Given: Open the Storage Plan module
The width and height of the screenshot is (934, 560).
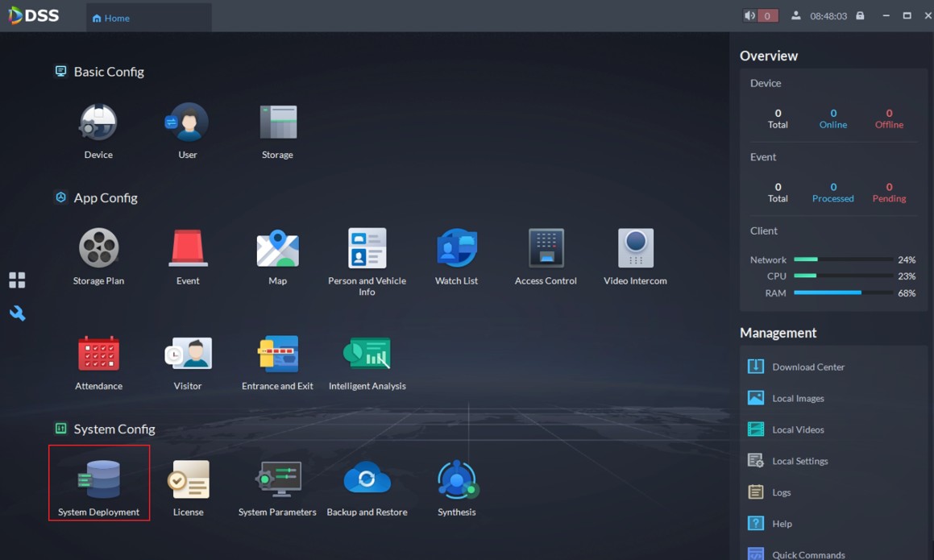Looking at the screenshot, I should point(98,249).
